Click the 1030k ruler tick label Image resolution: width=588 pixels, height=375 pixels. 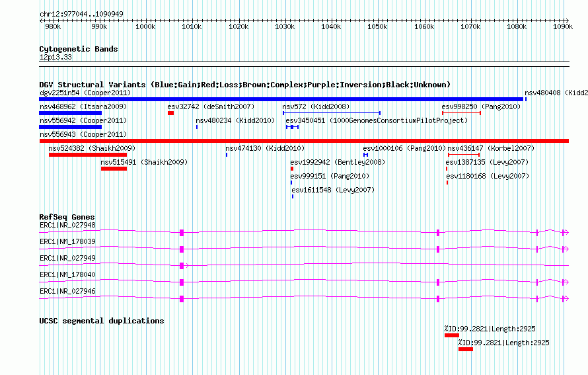(x=285, y=26)
